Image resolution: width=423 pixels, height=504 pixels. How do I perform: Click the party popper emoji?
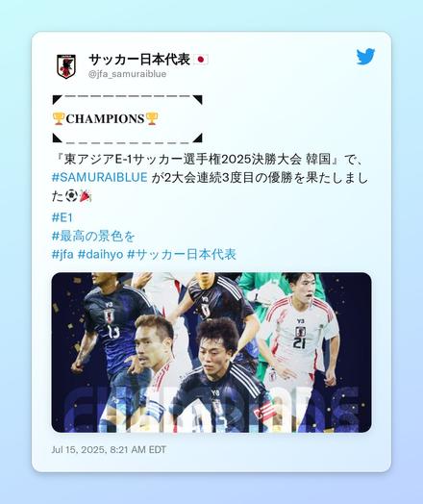point(86,196)
